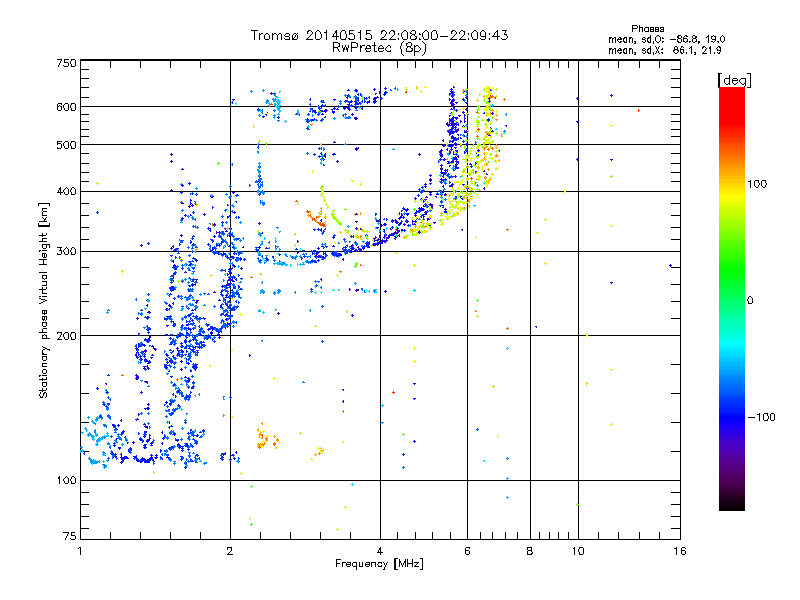The height and width of the screenshot is (600, 800).
Task: Click the rainbow phase colorbar
Action: 732,298
